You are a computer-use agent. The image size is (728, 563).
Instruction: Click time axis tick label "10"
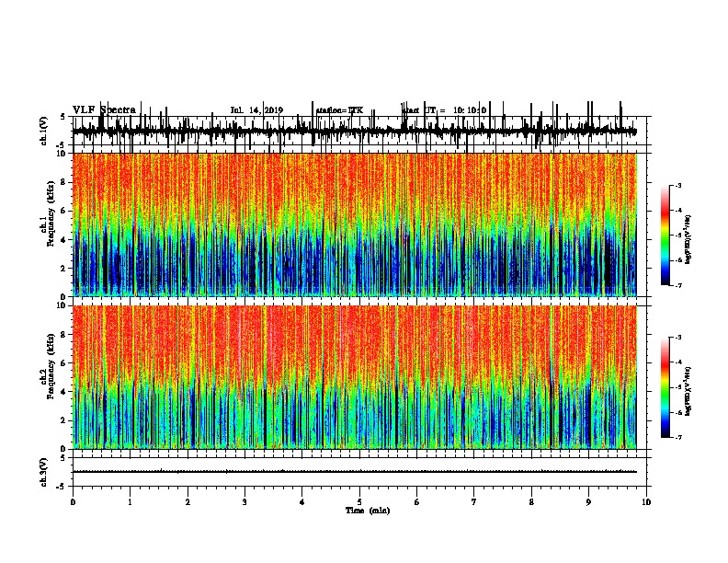pyautogui.click(x=646, y=502)
